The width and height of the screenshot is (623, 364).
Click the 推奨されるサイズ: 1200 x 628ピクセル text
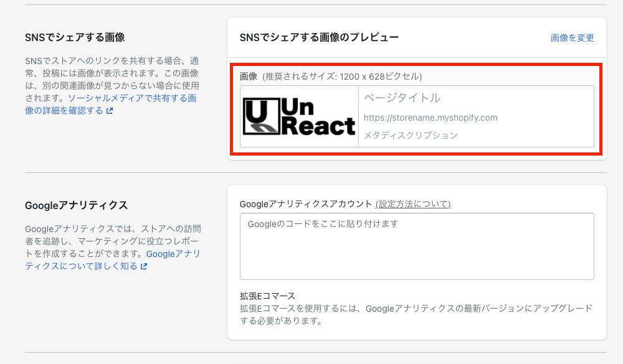342,76
